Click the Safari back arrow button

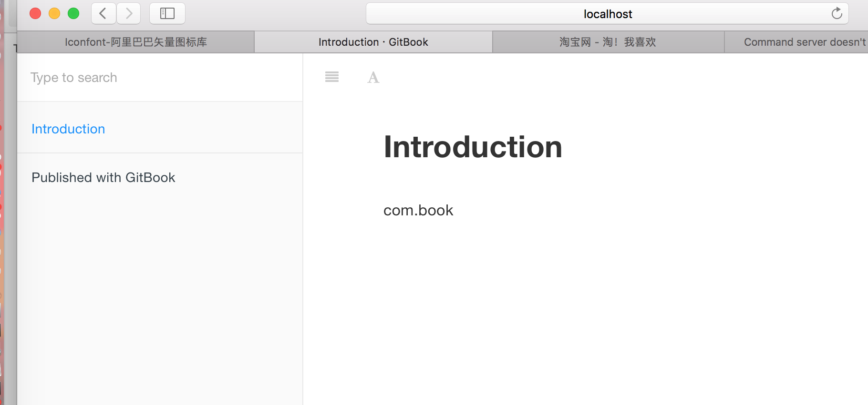(x=103, y=13)
